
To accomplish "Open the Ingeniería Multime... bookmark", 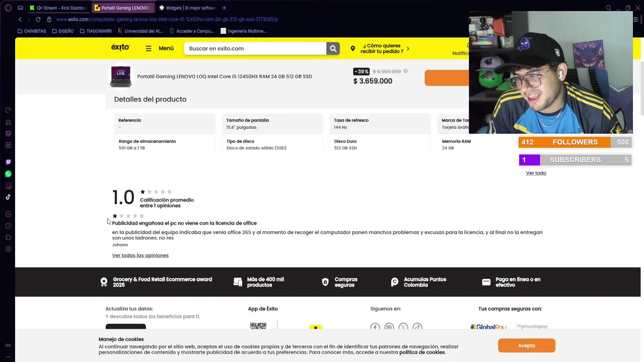I will pos(244,31).
